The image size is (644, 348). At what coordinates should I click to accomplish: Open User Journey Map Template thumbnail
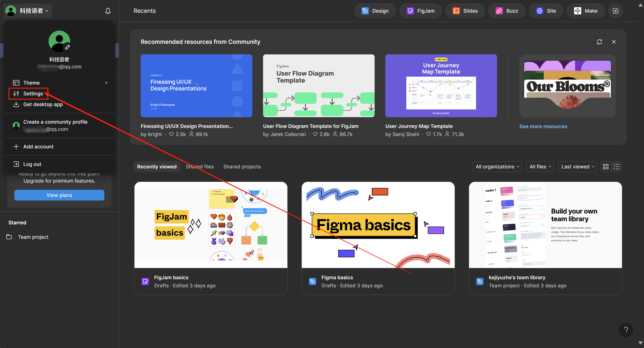point(441,86)
